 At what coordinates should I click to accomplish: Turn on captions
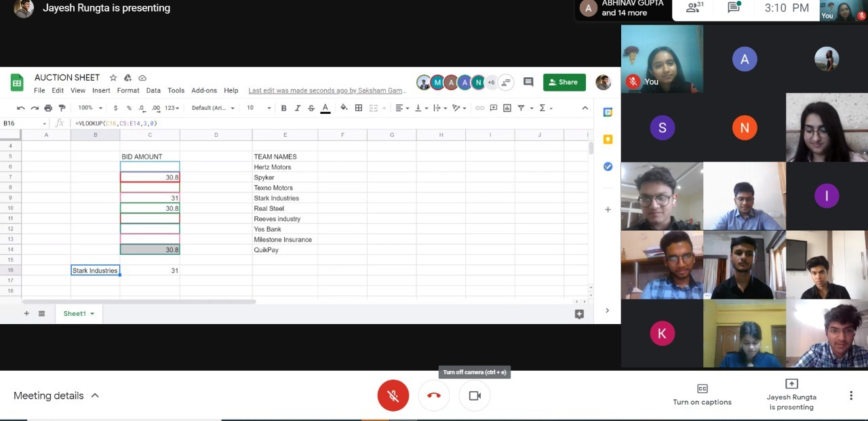point(702,395)
